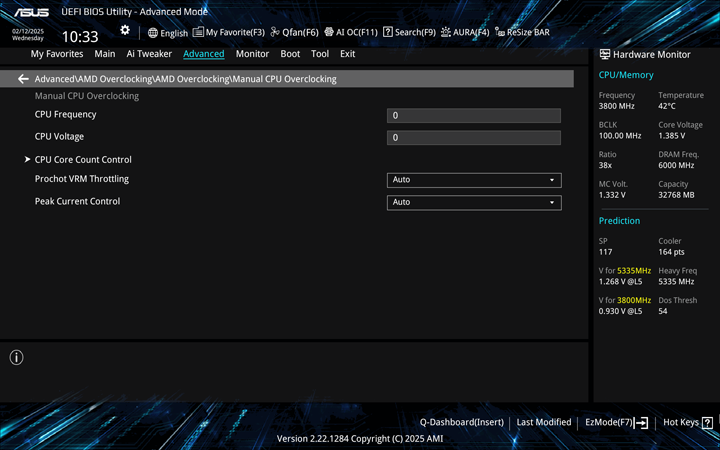Switch to the Ai Tweaker tab
The image size is (720, 450).
click(x=149, y=54)
